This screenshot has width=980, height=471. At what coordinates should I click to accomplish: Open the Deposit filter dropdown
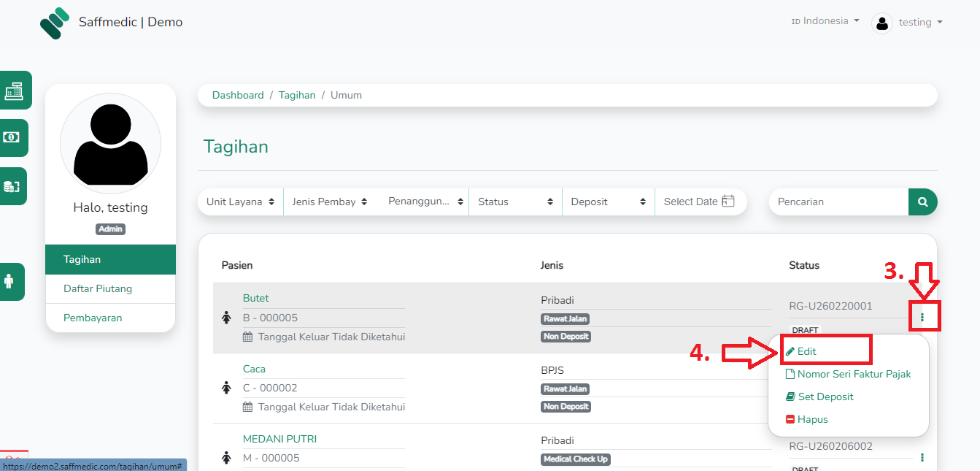click(608, 202)
